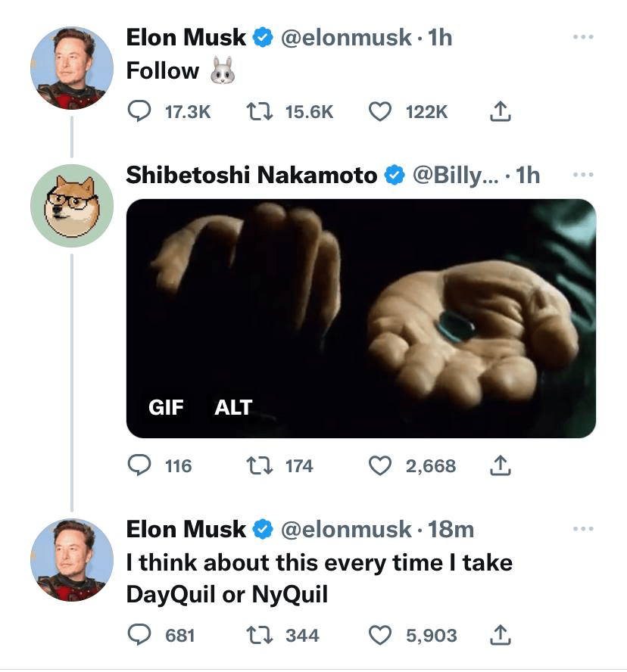The height and width of the screenshot is (672, 627).
Task: Open the @elonmusk handle on first tweet
Action: coord(346,37)
